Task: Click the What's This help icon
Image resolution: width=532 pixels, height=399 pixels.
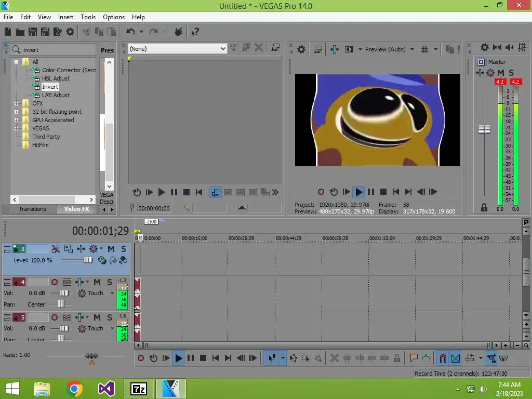Action: (x=195, y=32)
